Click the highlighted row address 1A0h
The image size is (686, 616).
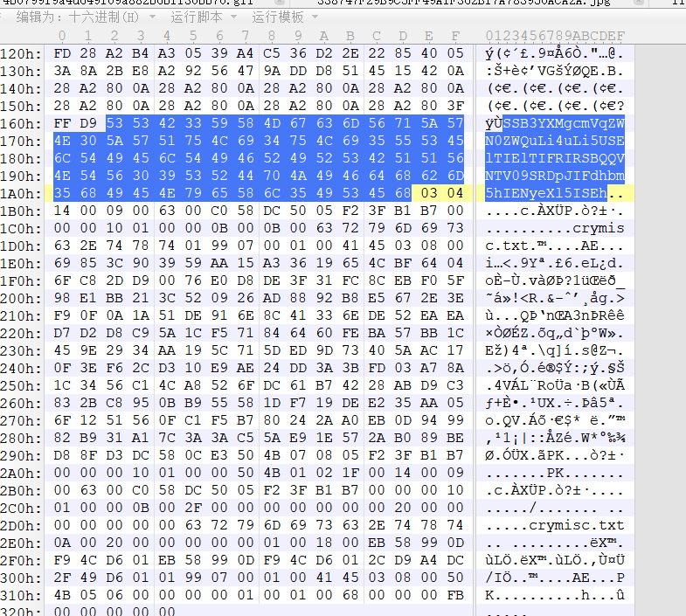tap(23, 193)
